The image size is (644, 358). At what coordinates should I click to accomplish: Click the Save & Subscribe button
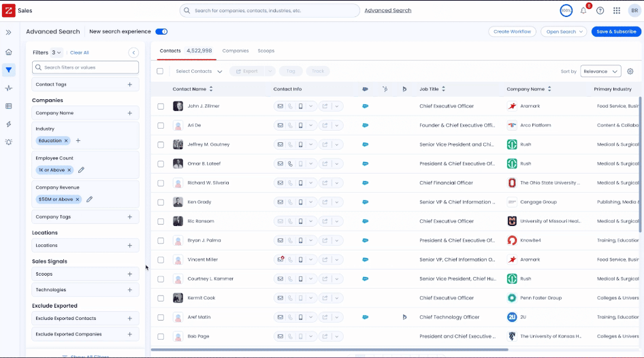pyautogui.click(x=616, y=31)
